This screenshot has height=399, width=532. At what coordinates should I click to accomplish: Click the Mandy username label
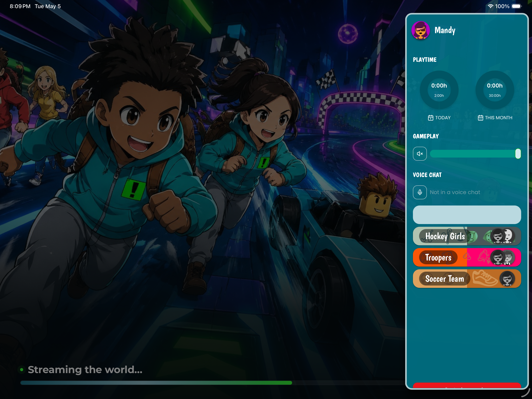click(445, 30)
